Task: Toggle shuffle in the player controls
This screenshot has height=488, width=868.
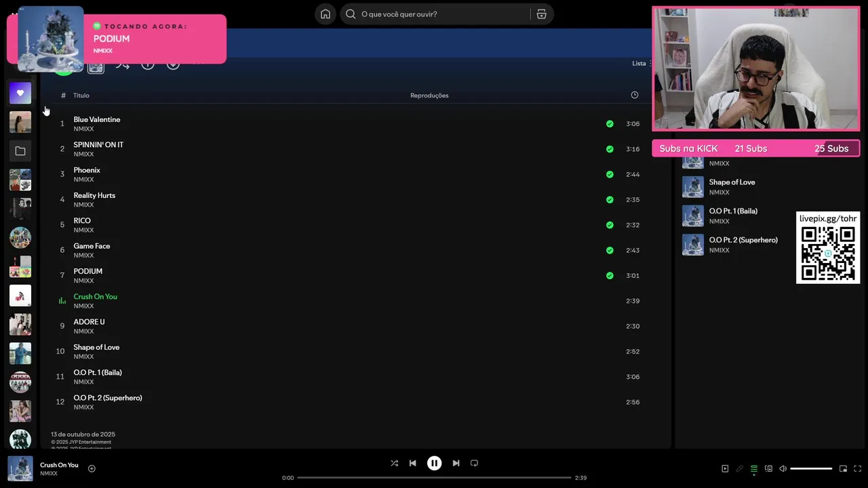Action: pos(394,463)
